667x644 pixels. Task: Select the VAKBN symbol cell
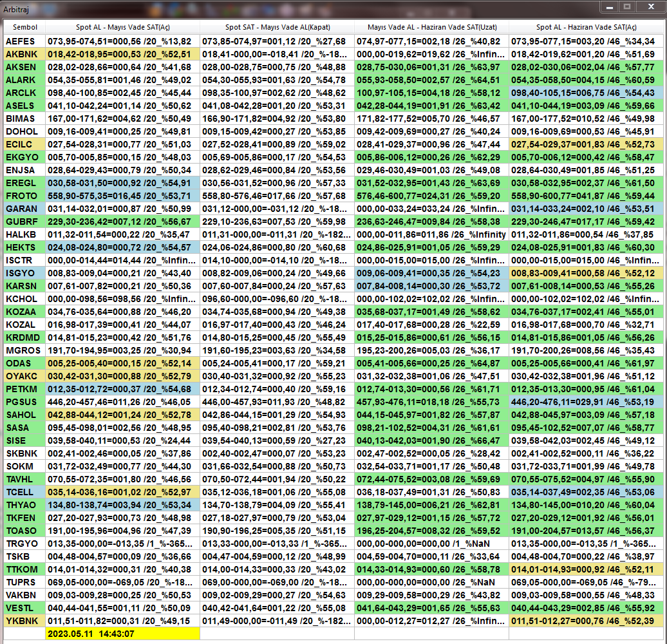24,595
